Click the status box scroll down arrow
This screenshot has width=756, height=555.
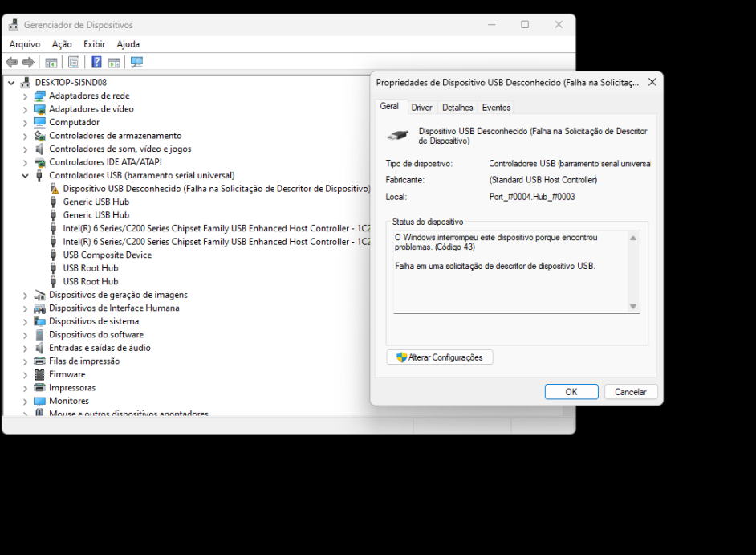pos(633,307)
